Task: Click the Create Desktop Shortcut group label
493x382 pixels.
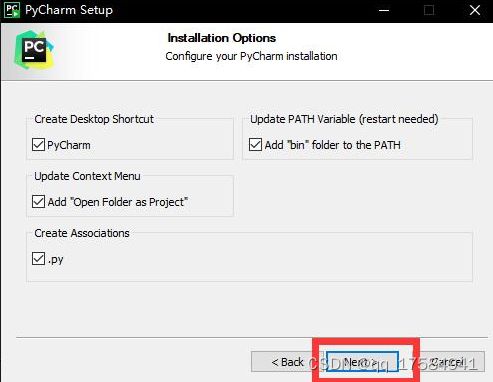Action: pyautogui.click(x=94, y=119)
